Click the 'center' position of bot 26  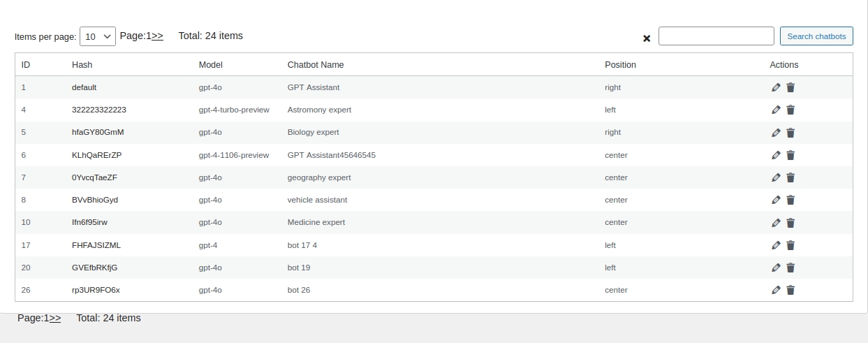click(617, 290)
